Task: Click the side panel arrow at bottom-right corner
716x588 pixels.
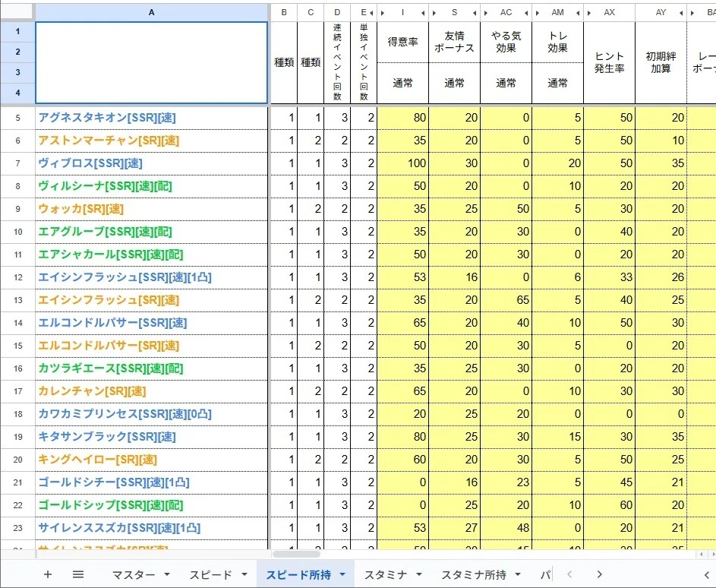Action: point(706,575)
